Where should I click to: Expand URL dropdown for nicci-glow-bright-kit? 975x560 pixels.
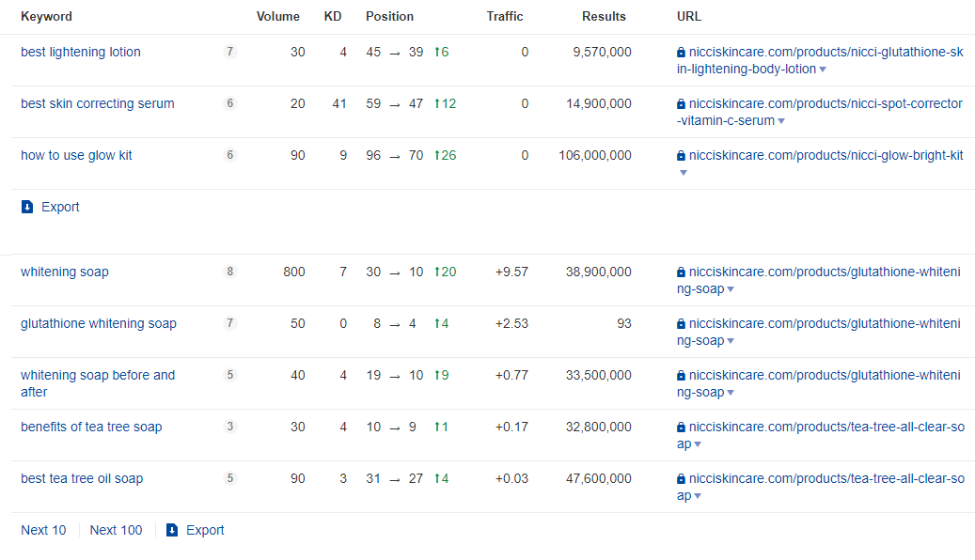684,173
